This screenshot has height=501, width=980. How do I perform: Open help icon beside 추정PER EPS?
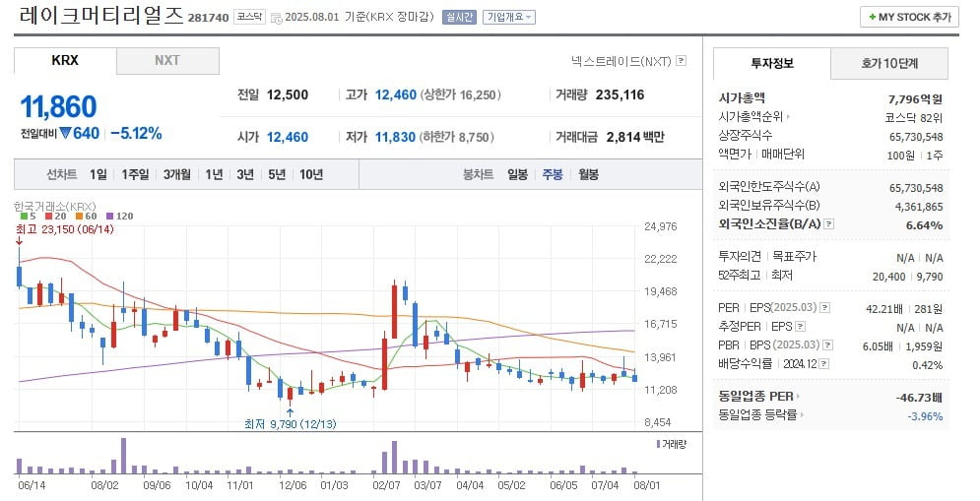(800, 326)
